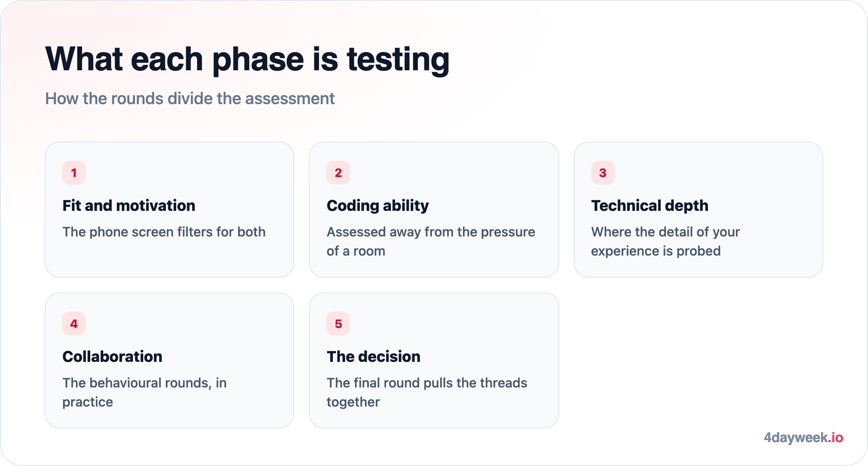Click the main title 'What each phase is testing'

tap(247, 59)
